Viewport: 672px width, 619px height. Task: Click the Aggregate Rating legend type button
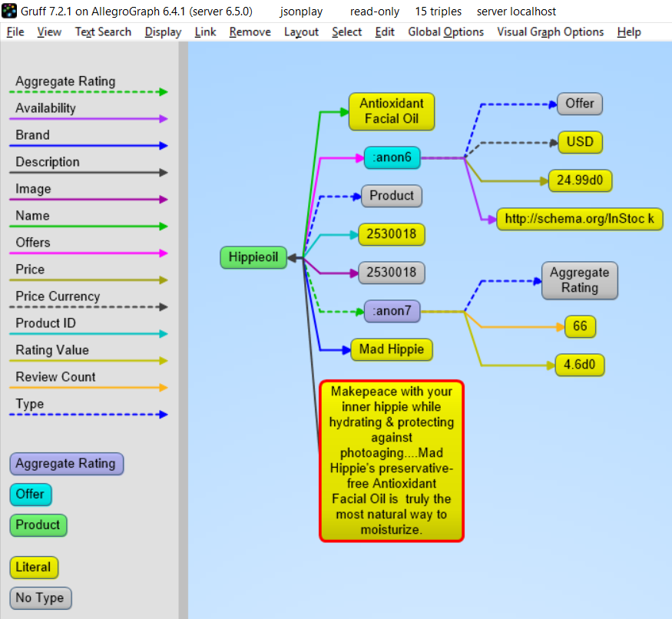66,464
